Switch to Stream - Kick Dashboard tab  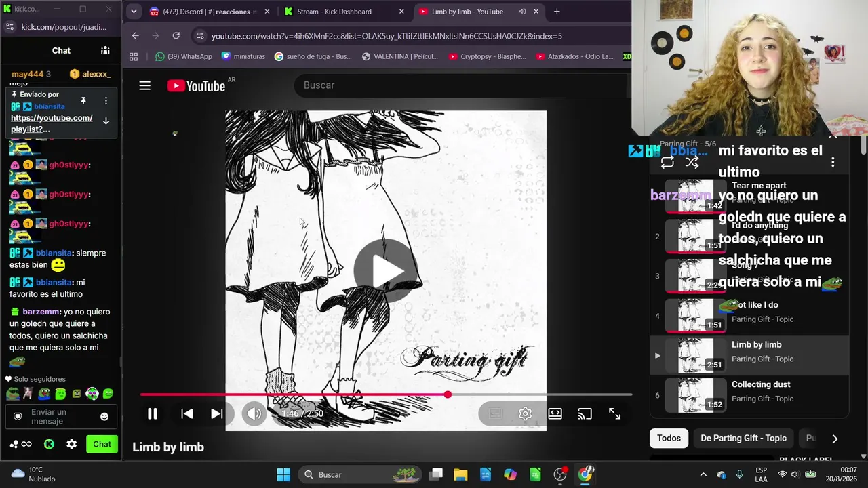[x=344, y=12]
